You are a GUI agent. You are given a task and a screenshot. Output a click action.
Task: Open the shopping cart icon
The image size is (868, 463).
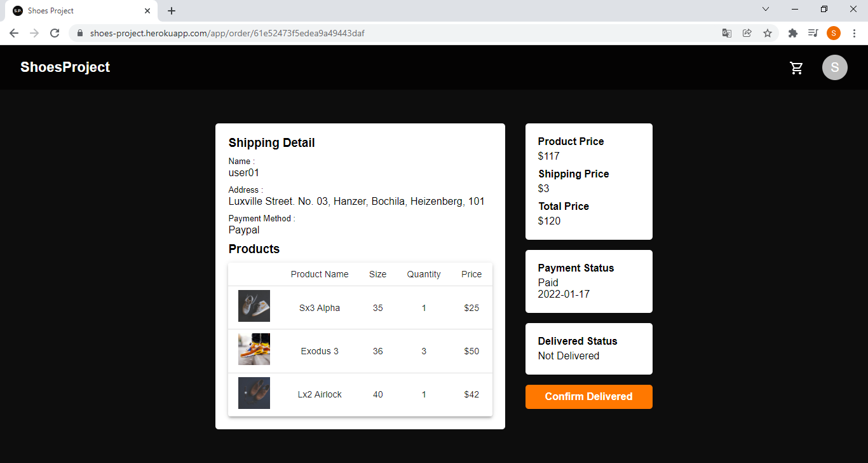point(796,67)
